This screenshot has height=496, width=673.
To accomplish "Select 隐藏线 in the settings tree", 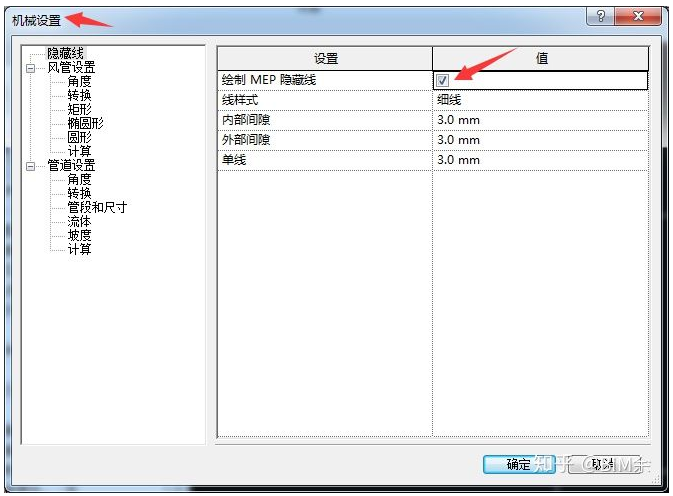I will (x=66, y=53).
